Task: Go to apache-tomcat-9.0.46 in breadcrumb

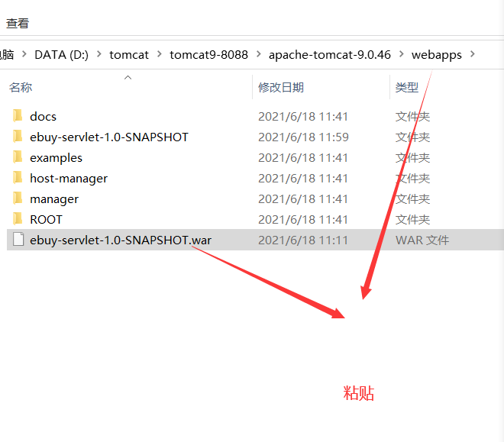Action: pos(330,55)
